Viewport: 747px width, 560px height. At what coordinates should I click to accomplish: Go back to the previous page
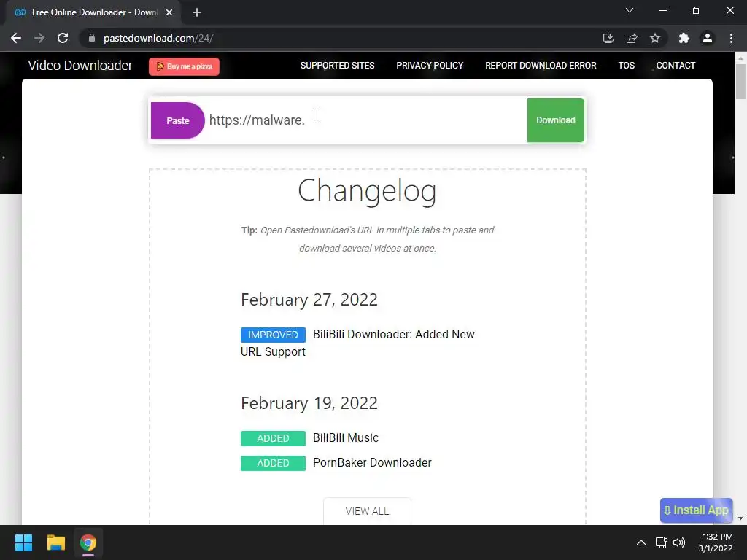pos(16,38)
